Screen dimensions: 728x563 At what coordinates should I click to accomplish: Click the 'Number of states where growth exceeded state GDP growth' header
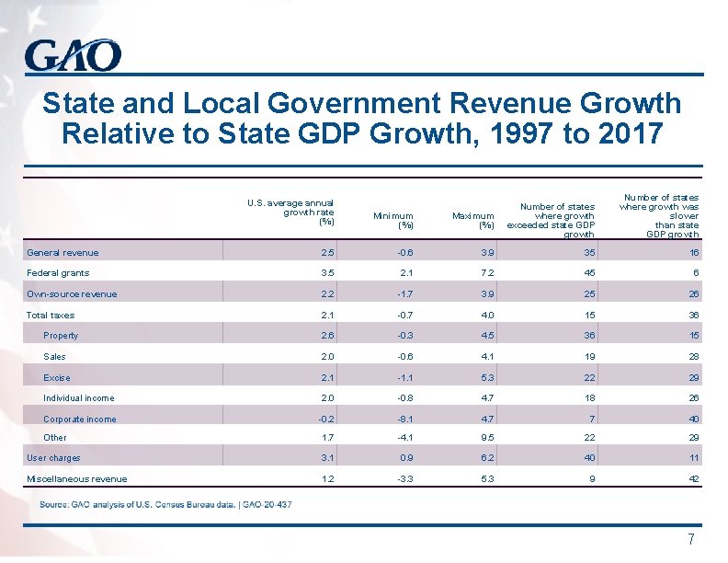[551, 221]
